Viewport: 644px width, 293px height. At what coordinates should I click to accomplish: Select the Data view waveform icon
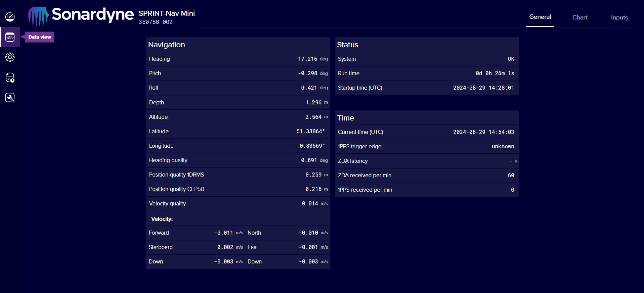pos(10,37)
